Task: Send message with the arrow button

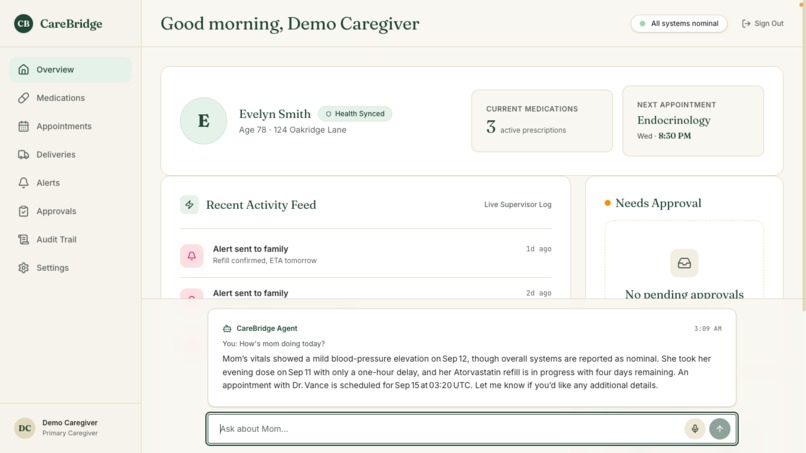Action: (x=720, y=428)
